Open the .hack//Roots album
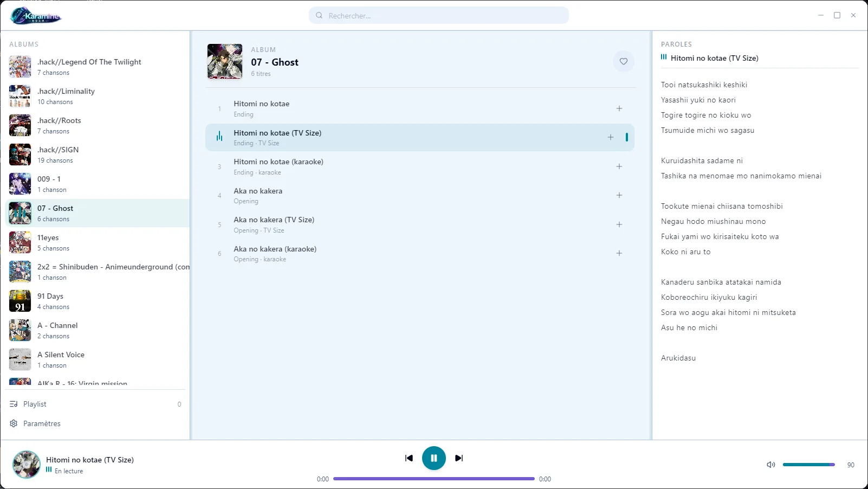Viewport: 868px width, 489px height. tap(98, 125)
